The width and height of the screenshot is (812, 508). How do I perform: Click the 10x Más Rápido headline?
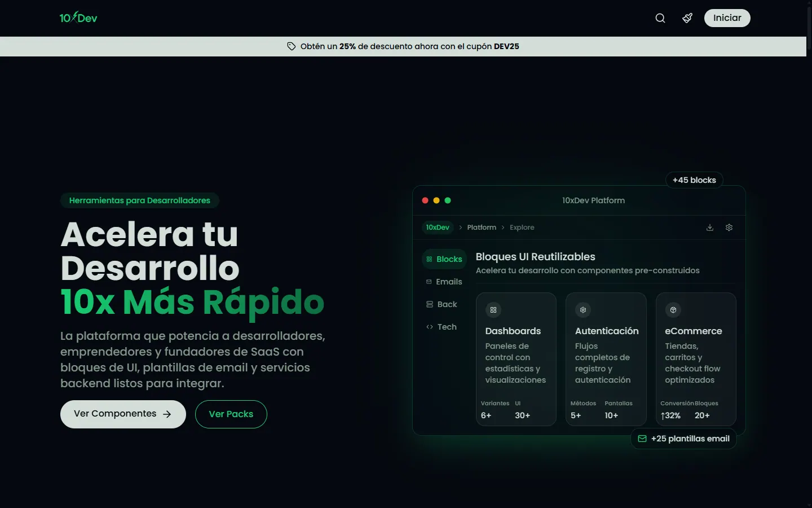click(192, 302)
